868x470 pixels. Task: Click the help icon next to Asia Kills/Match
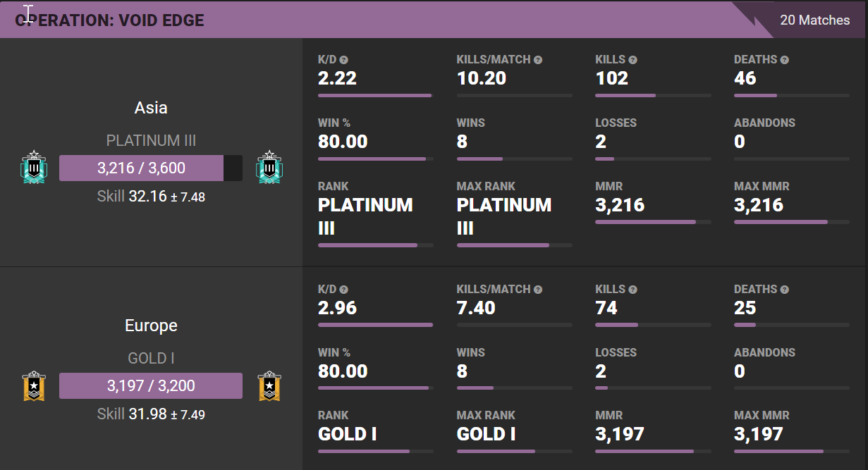point(538,60)
